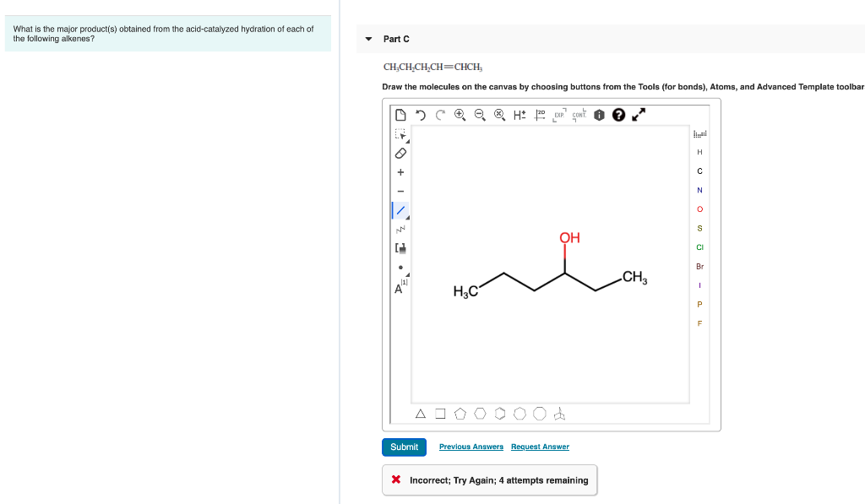Viewport: 865px width, 504px height.
Task: Clean the structure with the 2D icon
Action: pos(539,114)
